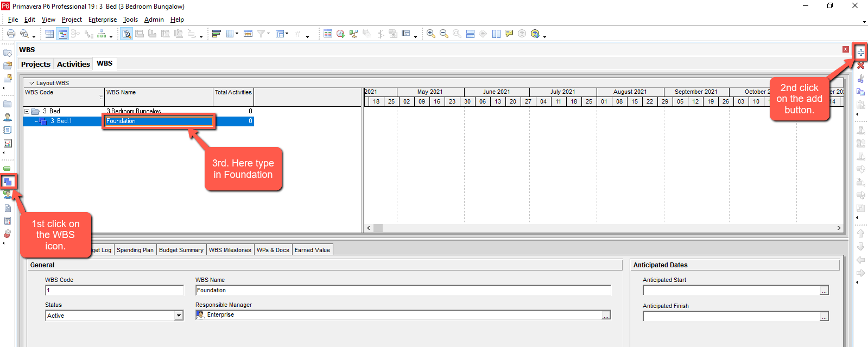The height and width of the screenshot is (347, 868).
Task: Show the Activity Table view icon
Action: 49,34
